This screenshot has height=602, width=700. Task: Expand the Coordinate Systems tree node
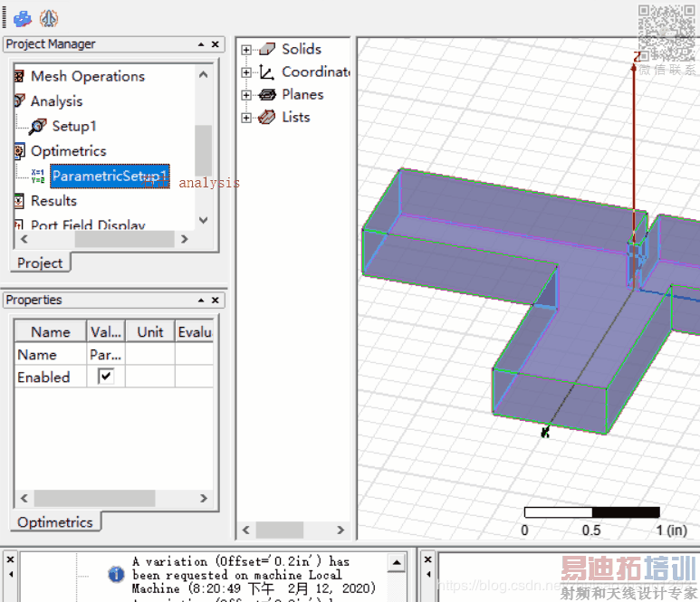click(246, 72)
